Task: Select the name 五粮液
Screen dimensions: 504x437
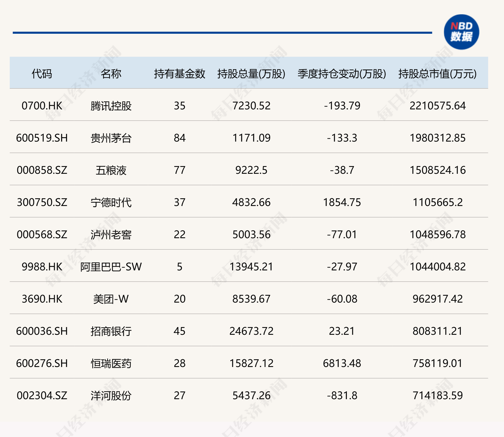Action: pos(111,170)
